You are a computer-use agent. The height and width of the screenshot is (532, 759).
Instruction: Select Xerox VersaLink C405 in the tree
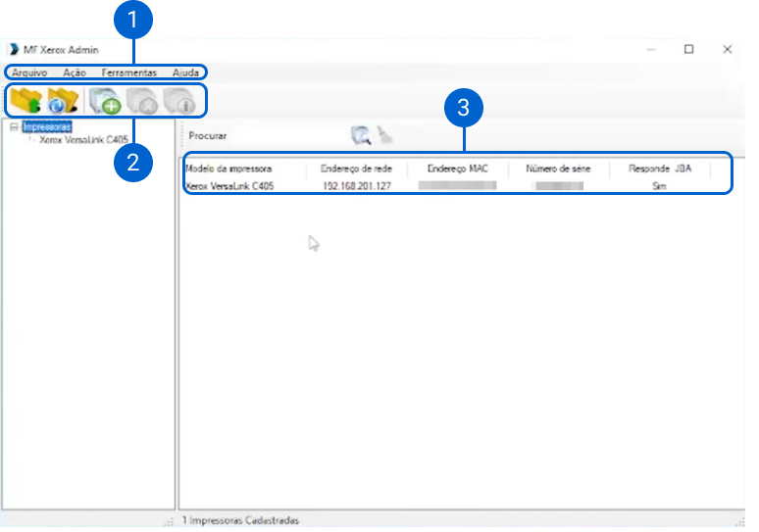83,140
